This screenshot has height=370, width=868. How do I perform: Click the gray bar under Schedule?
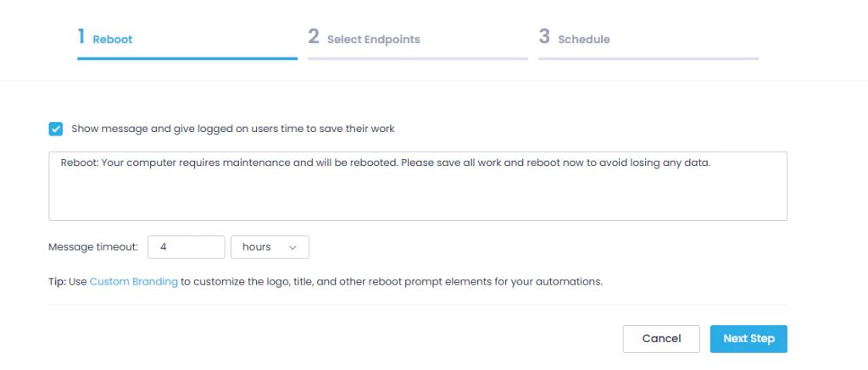point(648,58)
